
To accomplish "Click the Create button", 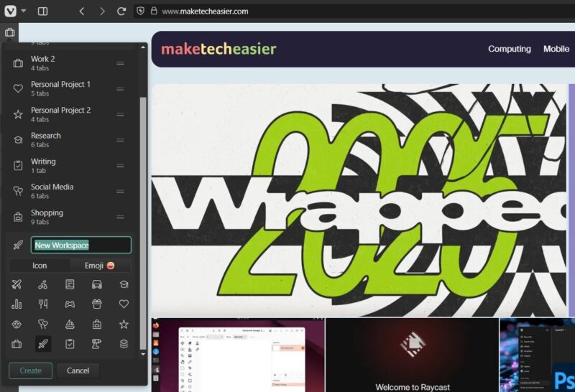I will [30, 370].
